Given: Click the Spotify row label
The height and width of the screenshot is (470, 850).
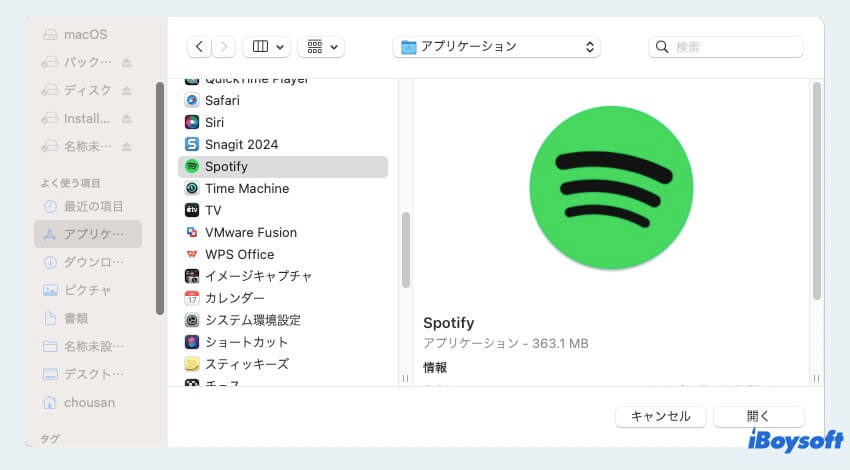Looking at the screenshot, I should pyautogui.click(x=226, y=166).
